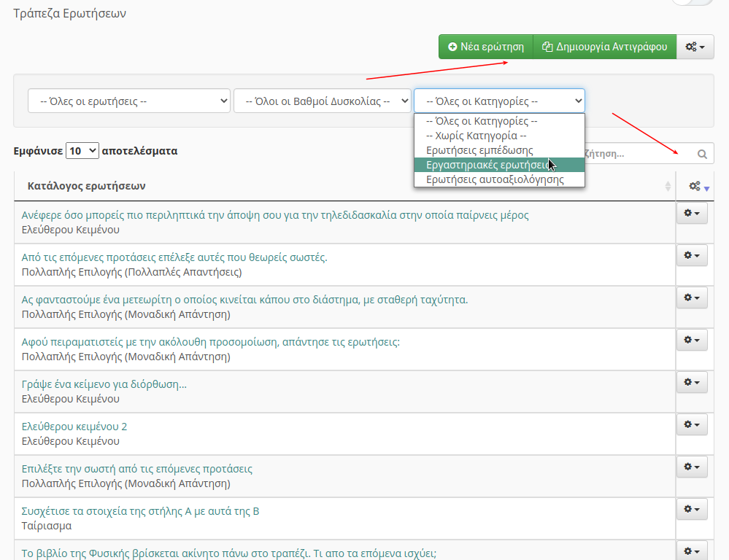Open the Όλες οι ερωτήσεις dropdown
729x560 pixels.
click(x=128, y=101)
